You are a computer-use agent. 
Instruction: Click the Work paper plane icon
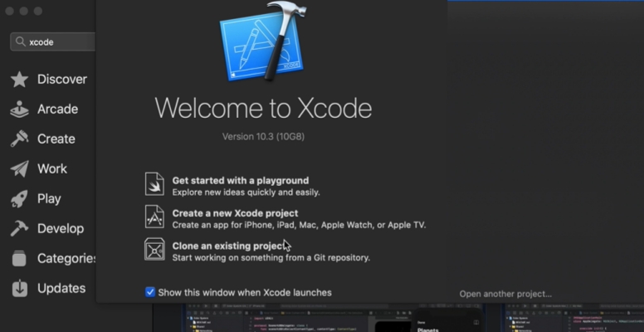point(19,168)
